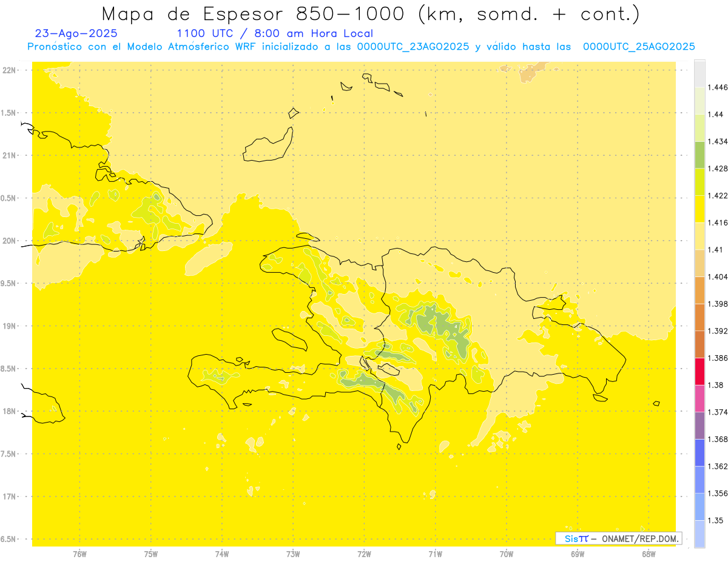Select the legend value "1.404"
This screenshot has height=562, width=728.
[x=718, y=277]
